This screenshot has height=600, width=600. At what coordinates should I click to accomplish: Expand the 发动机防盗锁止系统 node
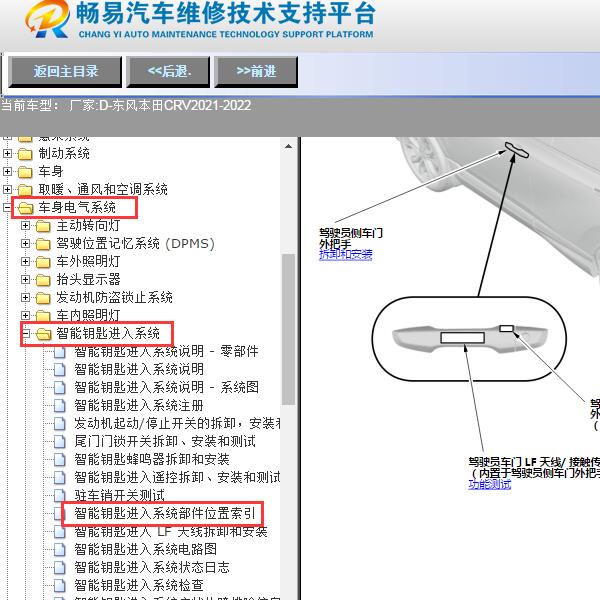[x=25, y=297]
